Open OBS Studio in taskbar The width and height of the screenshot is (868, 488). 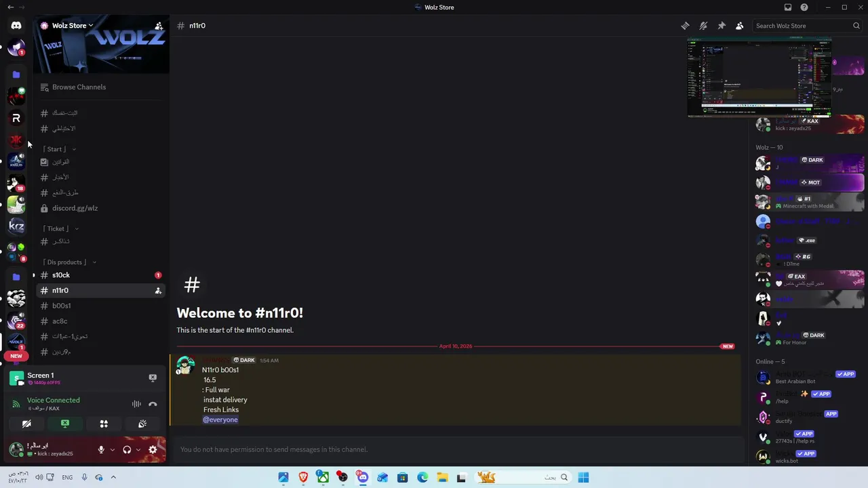[x=342, y=477]
